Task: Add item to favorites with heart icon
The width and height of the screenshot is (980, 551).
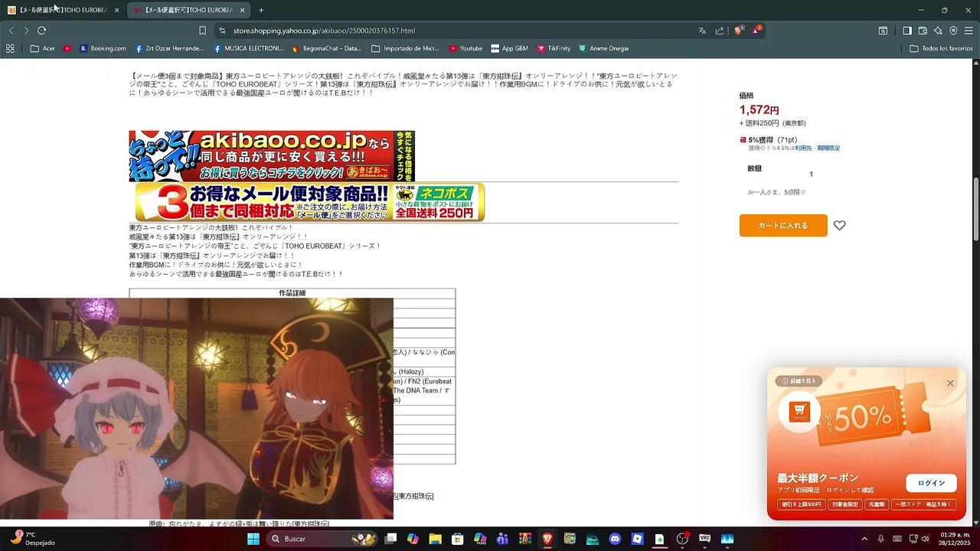Action: coord(839,226)
